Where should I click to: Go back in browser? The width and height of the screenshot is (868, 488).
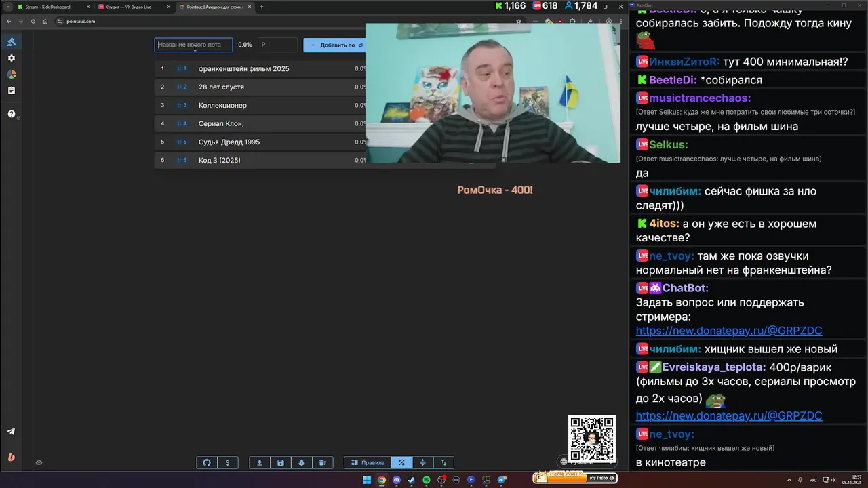(8, 21)
